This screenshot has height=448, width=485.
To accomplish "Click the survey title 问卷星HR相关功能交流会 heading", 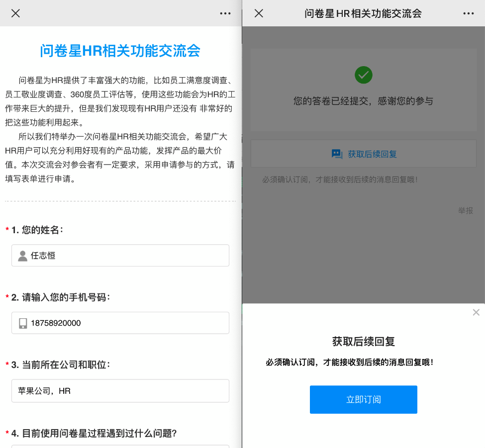I will 120,51.
